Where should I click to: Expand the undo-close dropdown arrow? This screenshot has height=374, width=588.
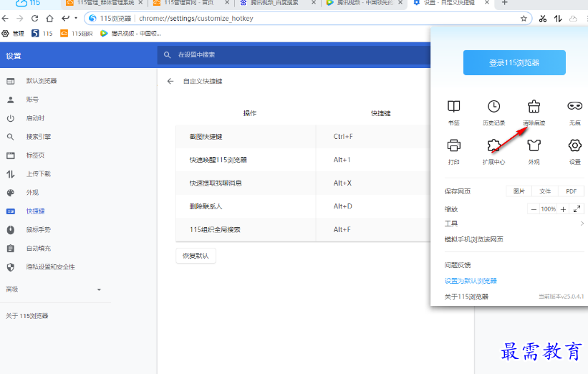pyautogui.click(x=76, y=18)
